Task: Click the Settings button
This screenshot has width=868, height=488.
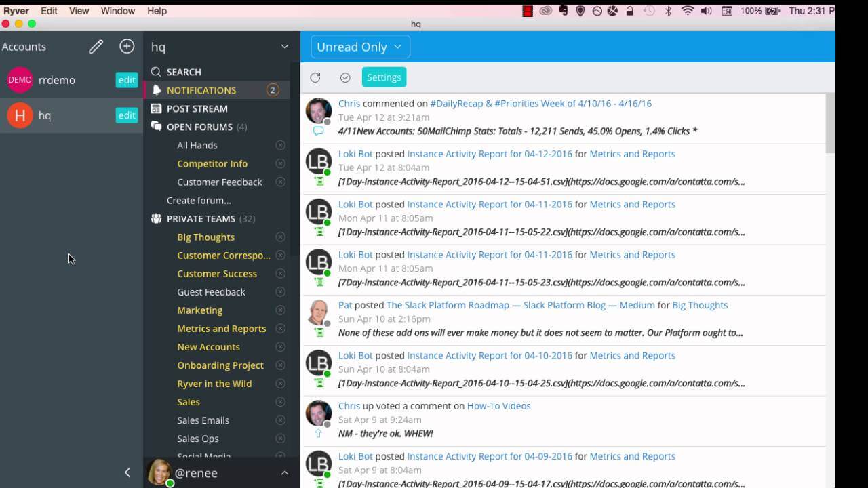Action: (x=384, y=77)
